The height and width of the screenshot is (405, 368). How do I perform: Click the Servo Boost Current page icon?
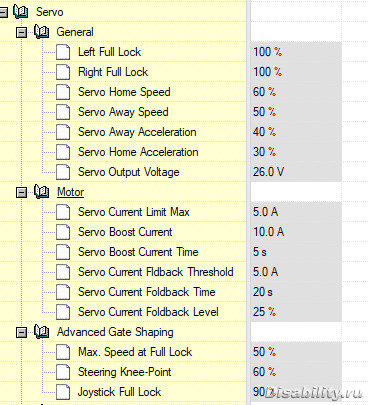coord(63,232)
